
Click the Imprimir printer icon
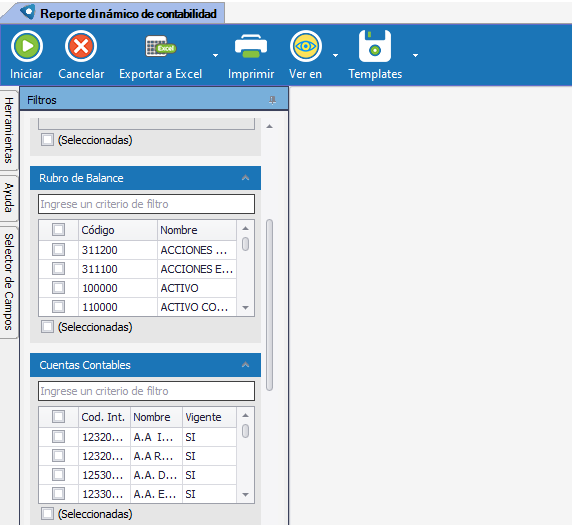tap(251, 46)
